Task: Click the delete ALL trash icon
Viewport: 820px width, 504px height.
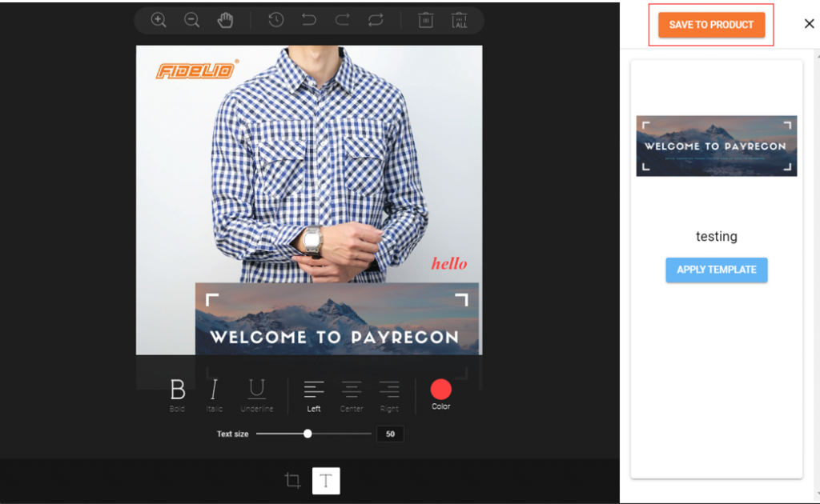Action: tap(459, 20)
